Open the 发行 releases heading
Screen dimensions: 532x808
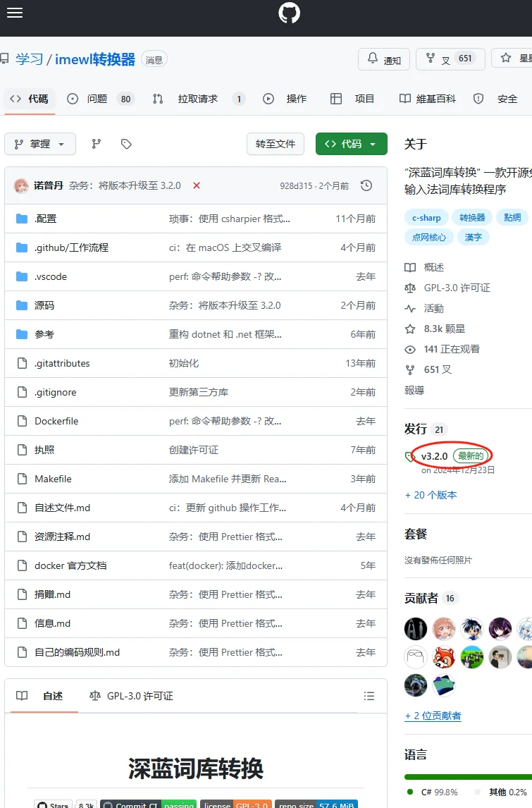[x=416, y=429]
